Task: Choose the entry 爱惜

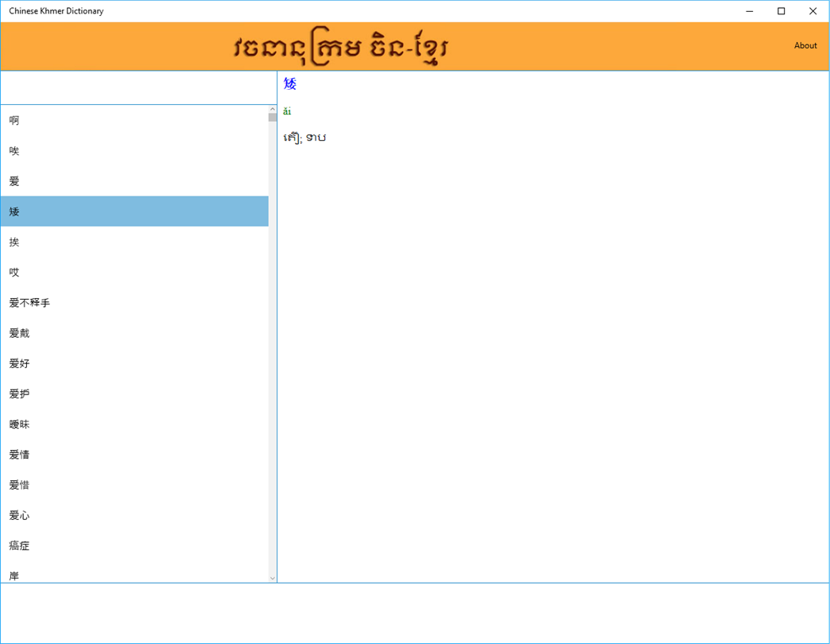Action: [x=134, y=485]
